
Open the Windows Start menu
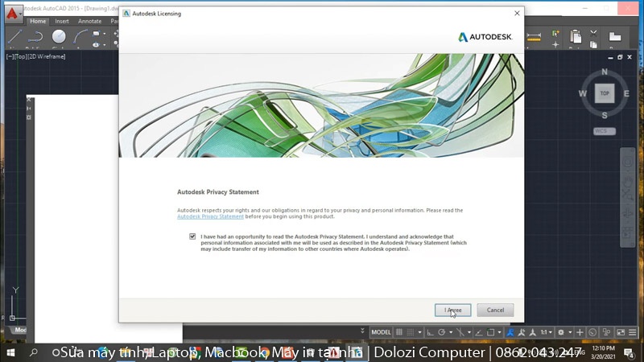(x=11, y=352)
